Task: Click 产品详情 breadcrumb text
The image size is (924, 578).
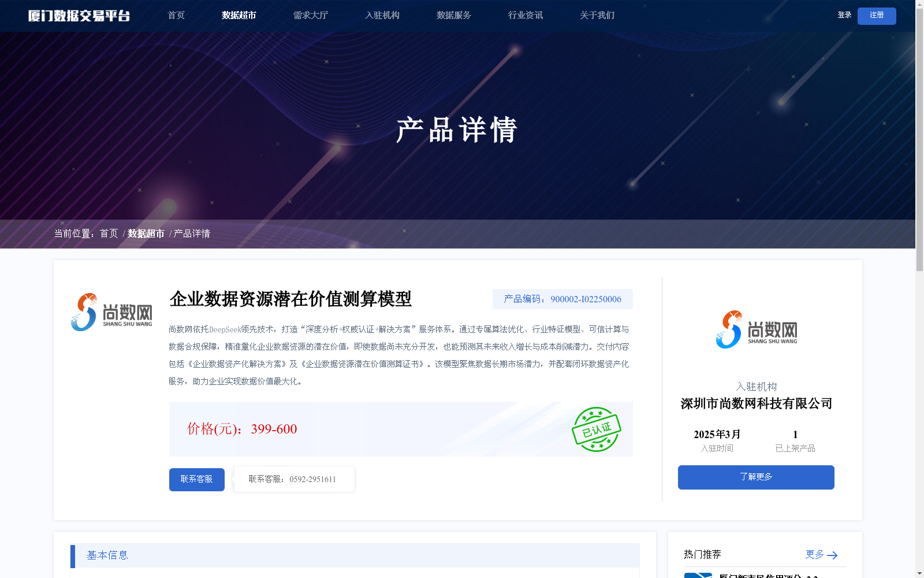Action: 192,234
